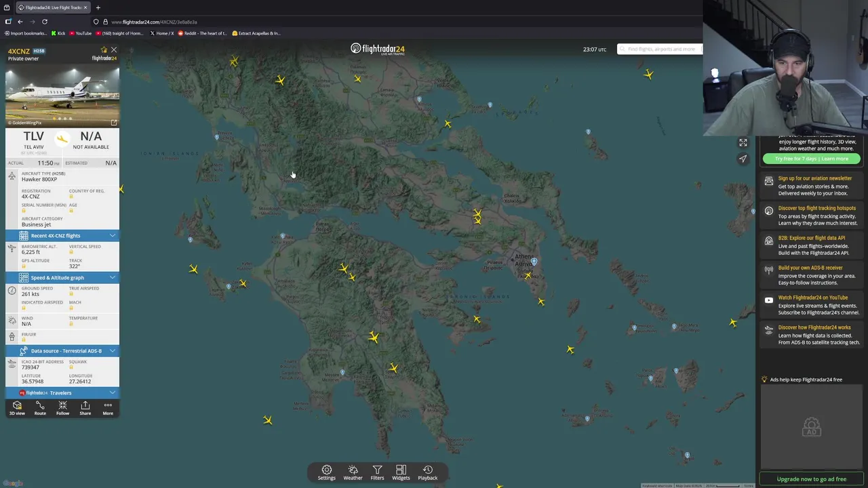Open B2B: Explore our flight data API
The height and width of the screenshot is (488, 868).
[x=811, y=245]
